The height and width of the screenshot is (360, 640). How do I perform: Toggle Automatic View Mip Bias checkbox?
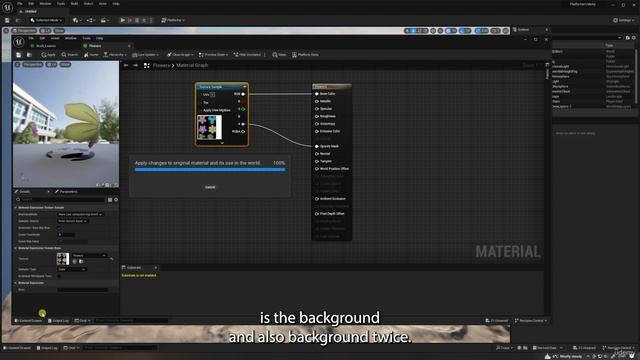pyautogui.click(x=59, y=228)
